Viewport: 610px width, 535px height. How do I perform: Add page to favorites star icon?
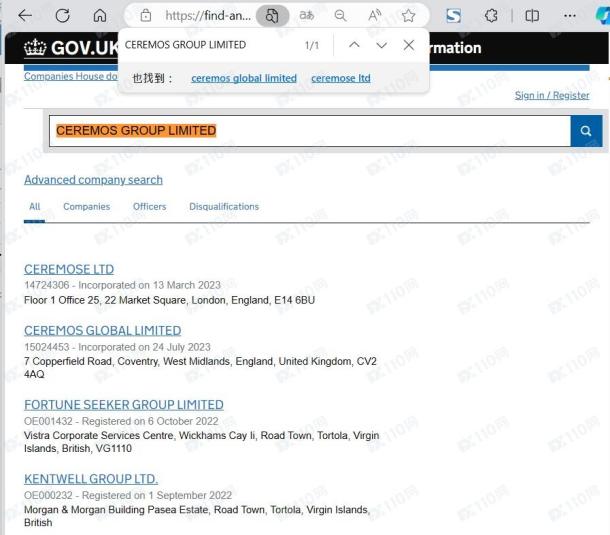click(408, 16)
